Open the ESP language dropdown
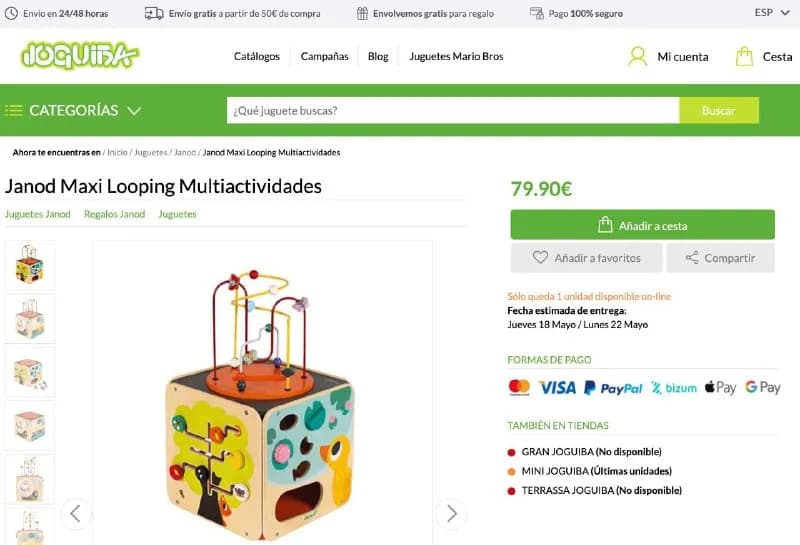800x545 pixels. click(x=771, y=13)
